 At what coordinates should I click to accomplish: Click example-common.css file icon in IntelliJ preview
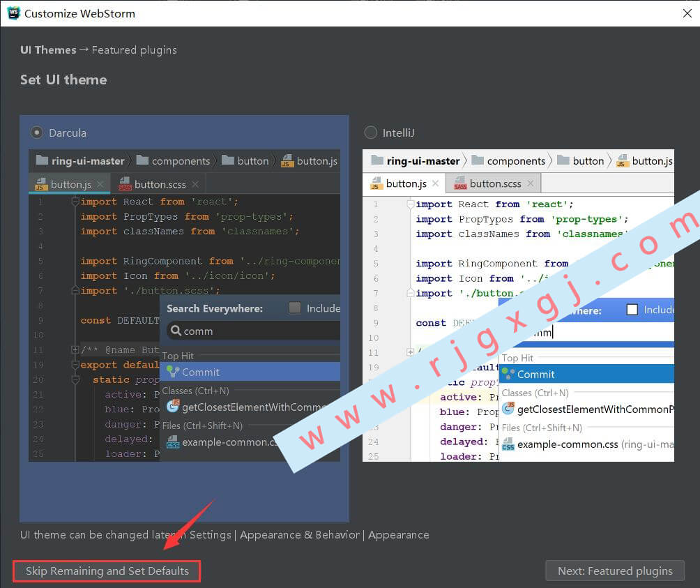click(508, 444)
